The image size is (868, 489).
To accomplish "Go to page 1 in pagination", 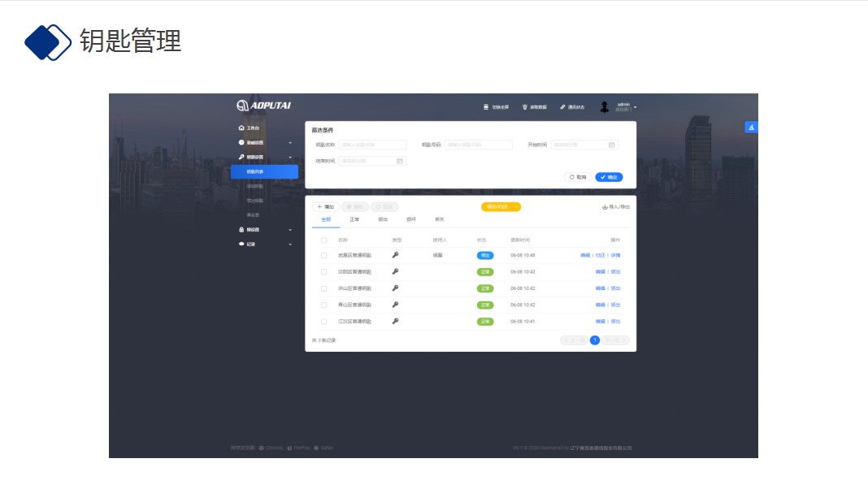I will coord(595,340).
